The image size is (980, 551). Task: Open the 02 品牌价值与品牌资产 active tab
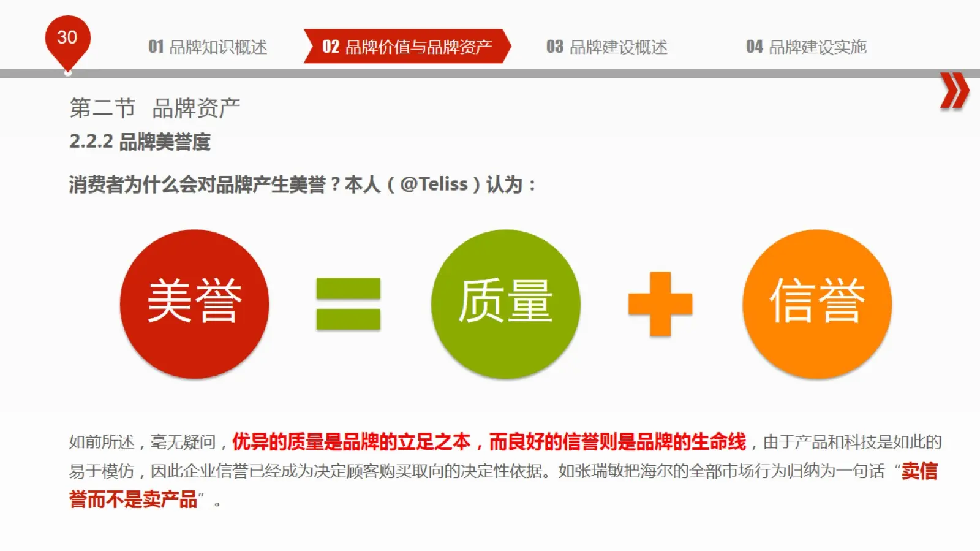point(407,47)
